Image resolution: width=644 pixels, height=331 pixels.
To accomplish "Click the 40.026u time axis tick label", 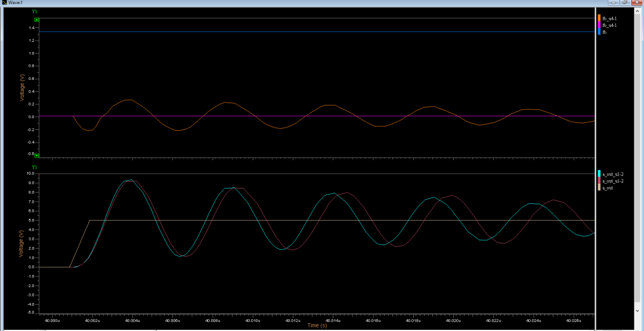I will (x=574, y=320).
